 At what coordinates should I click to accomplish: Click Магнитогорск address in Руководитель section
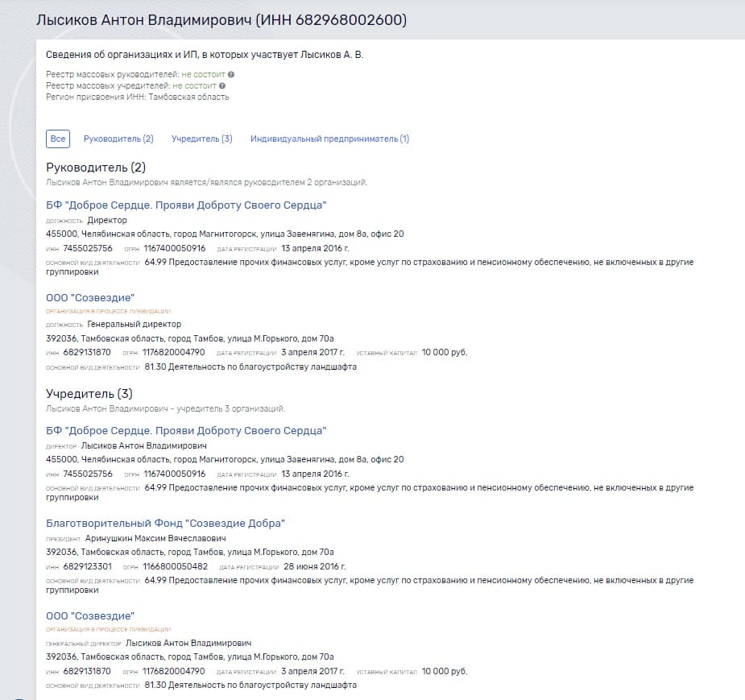pyautogui.click(x=225, y=234)
